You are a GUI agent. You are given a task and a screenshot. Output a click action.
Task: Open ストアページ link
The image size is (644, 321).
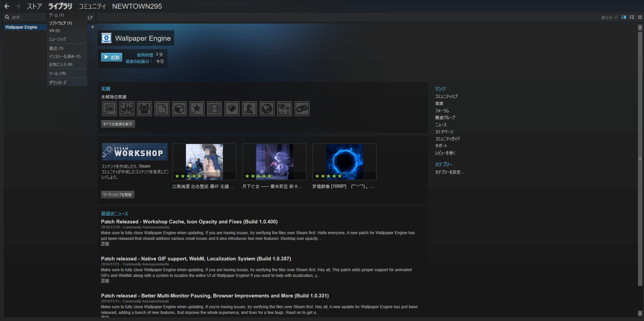tap(444, 132)
